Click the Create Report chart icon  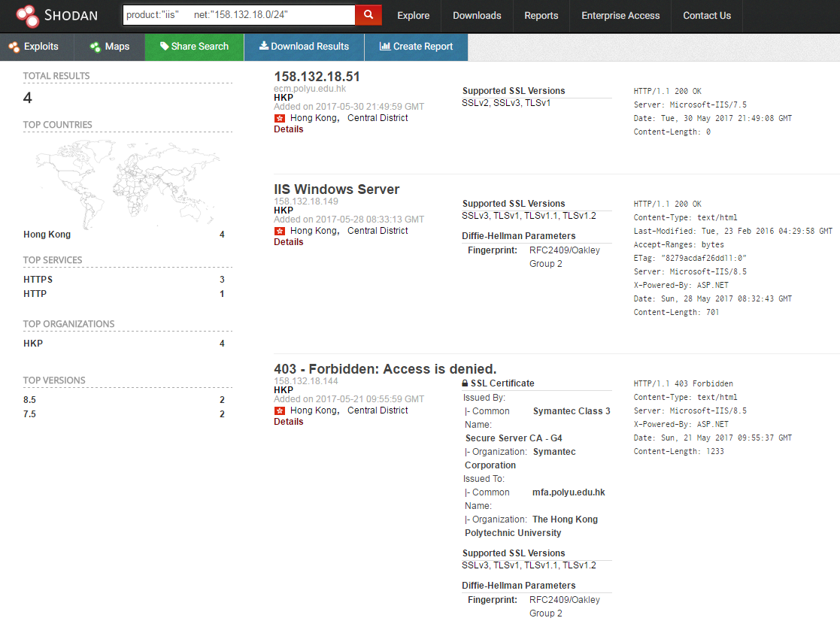(x=384, y=46)
